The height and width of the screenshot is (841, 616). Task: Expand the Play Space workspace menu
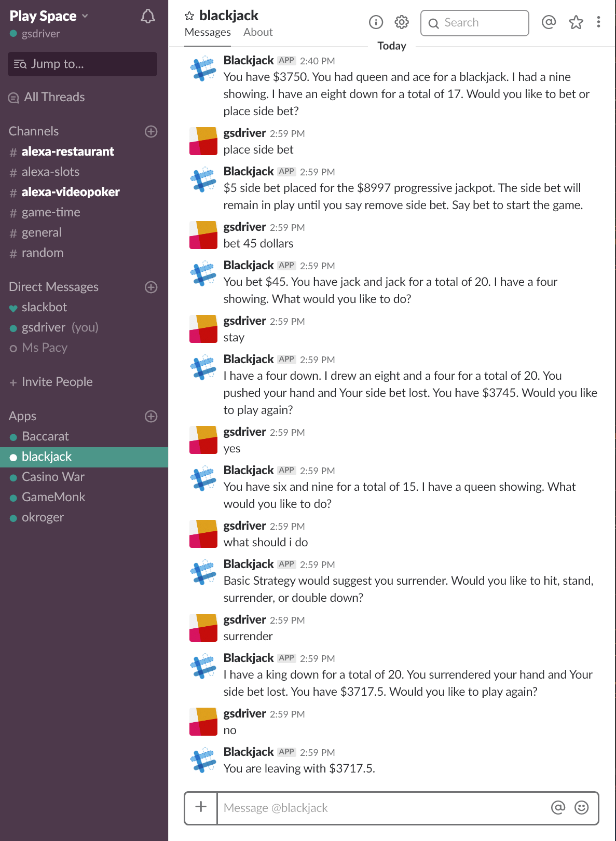(x=49, y=16)
